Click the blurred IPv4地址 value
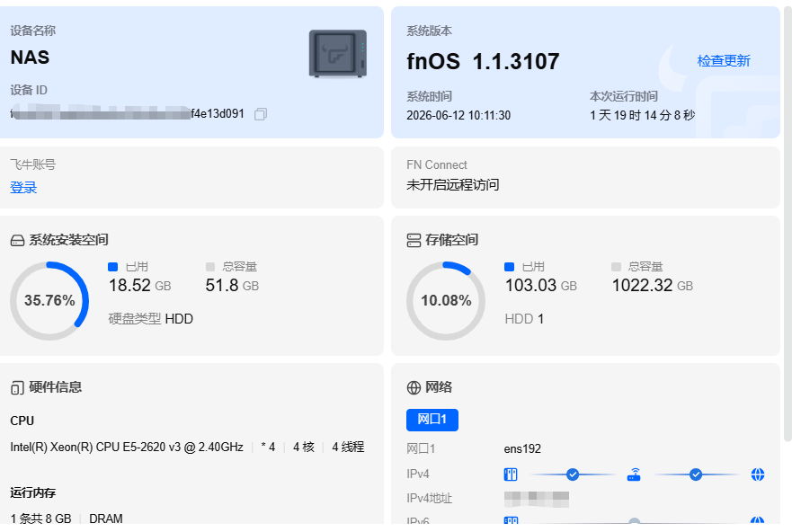Image resolution: width=792 pixels, height=532 pixels. coord(537,499)
